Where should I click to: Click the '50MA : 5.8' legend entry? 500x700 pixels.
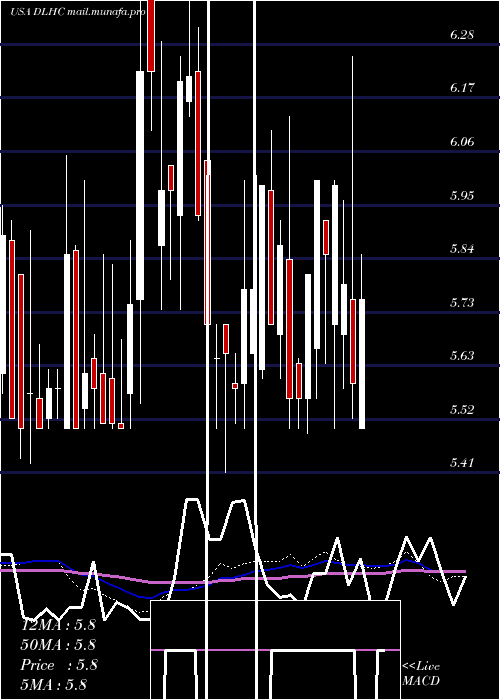(x=58, y=645)
